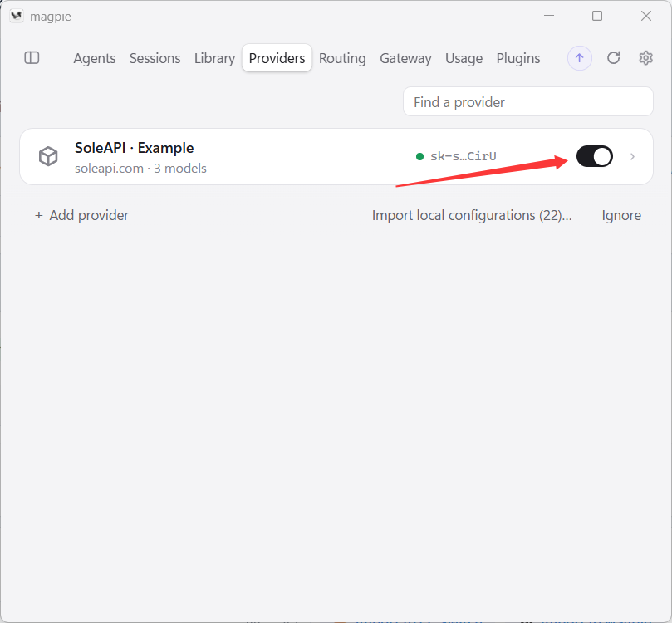Switch to the Agents tab
672x623 pixels.
[95, 58]
